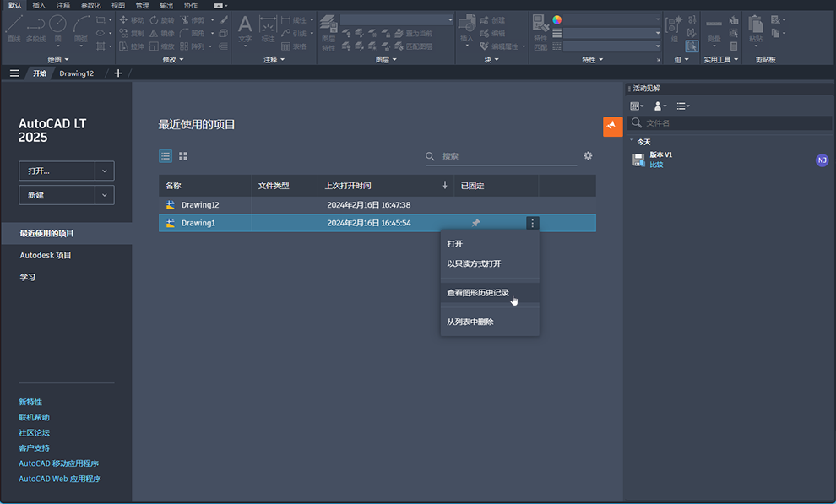Expand the 特性 panel
Screen dimensions: 836x504
[x=592, y=60]
